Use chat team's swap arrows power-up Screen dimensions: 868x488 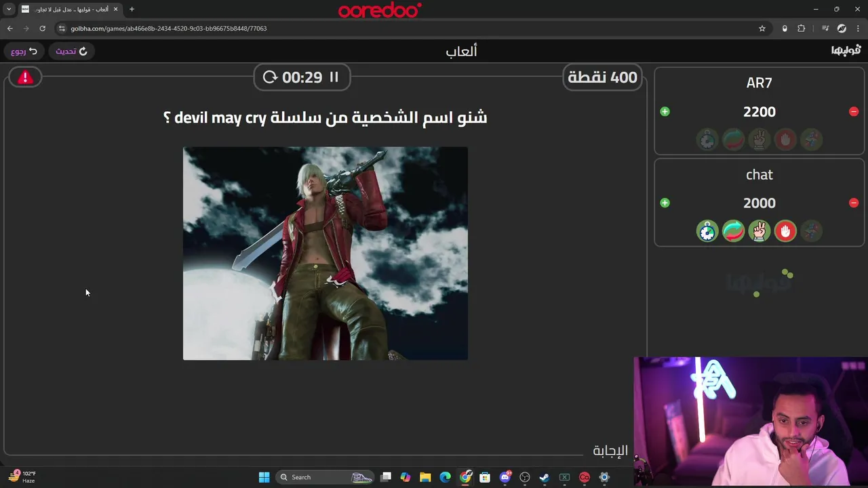[x=733, y=231]
